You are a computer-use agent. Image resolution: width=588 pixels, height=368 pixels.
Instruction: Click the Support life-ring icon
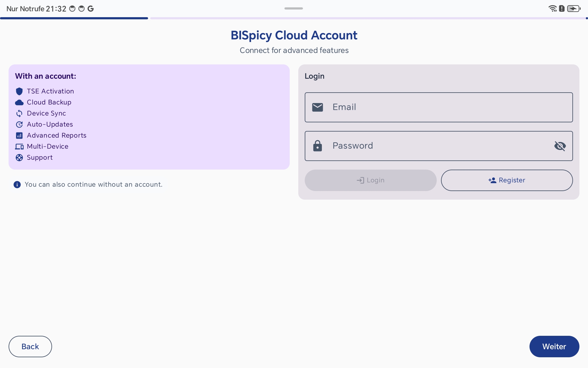point(19,157)
